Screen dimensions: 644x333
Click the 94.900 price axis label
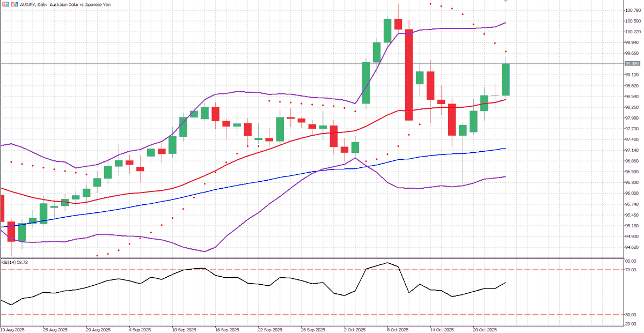[x=632, y=236]
